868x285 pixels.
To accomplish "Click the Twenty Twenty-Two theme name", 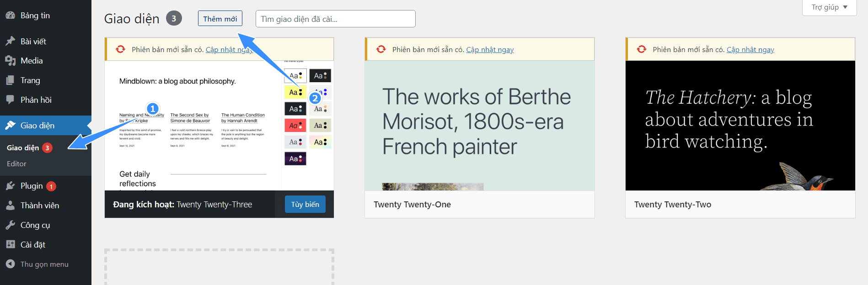I will (672, 204).
